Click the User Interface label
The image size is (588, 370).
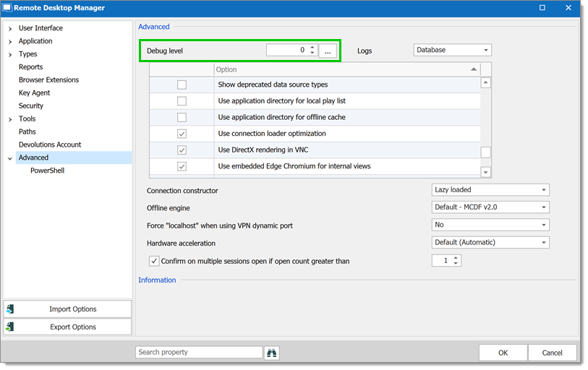coord(41,28)
